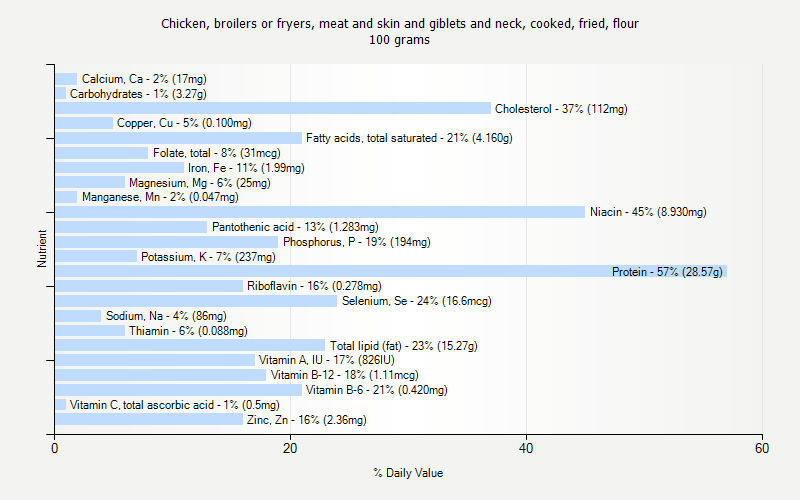This screenshot has height=500, width=800.
Task: Click the Iron, Fe label
Action: point(246,168)
